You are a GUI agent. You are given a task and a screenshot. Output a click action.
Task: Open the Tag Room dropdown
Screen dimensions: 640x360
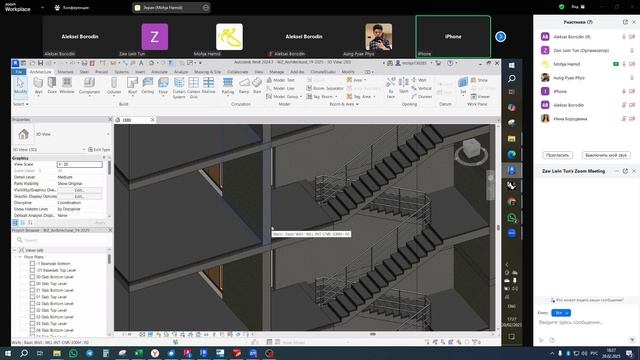336,97
